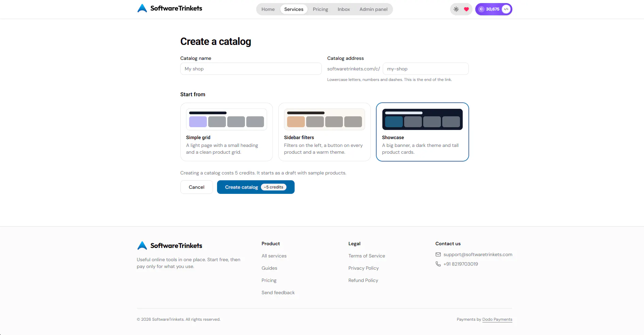Open the Admin panel tab
The width and height of the screenshot is (644, 335).
tap(374, 9)
